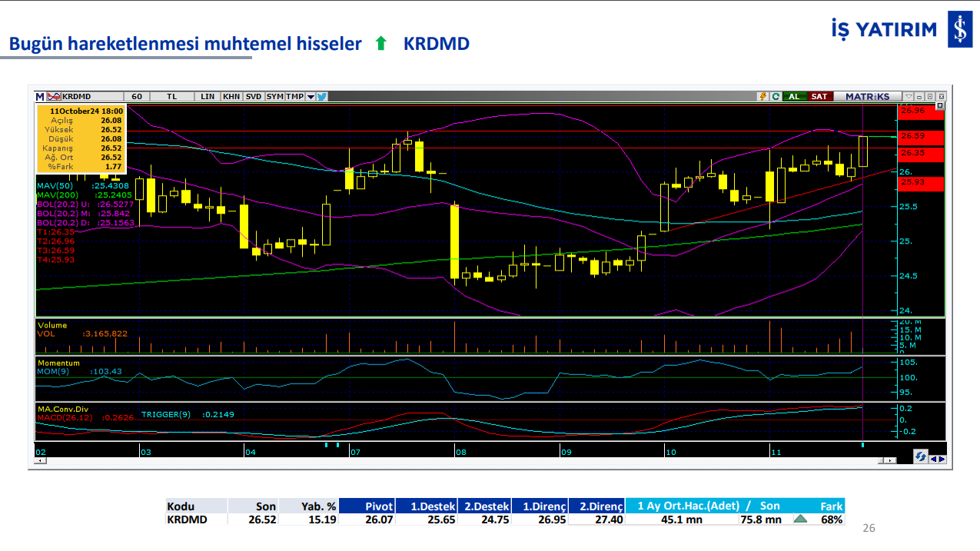
Task: Click the Twitter bird icon
Action: 322,97
